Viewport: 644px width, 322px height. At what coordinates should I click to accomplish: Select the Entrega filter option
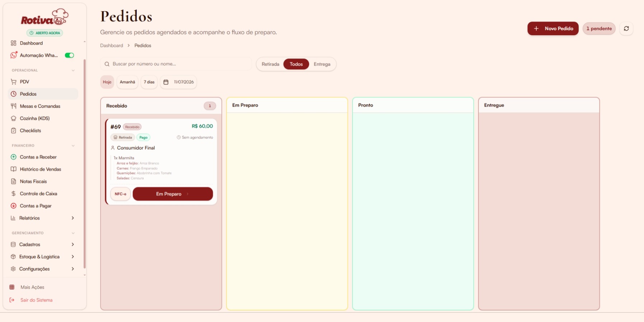tap(322, 64)
